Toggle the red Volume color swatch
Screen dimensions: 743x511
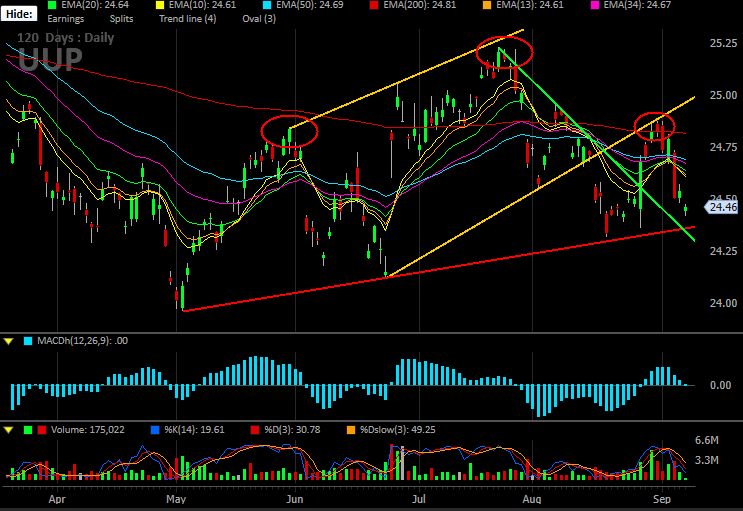point(42,430)
